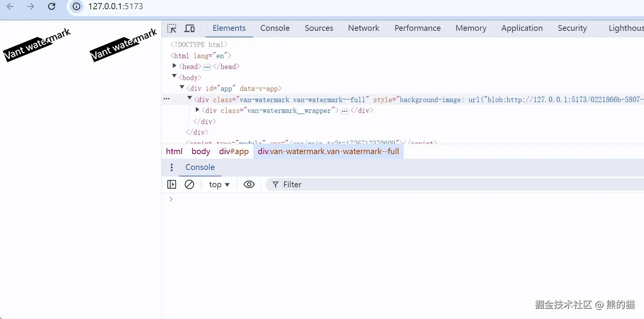
Task: Expand the van-watermark__wrapper div node
Action: 197,110
